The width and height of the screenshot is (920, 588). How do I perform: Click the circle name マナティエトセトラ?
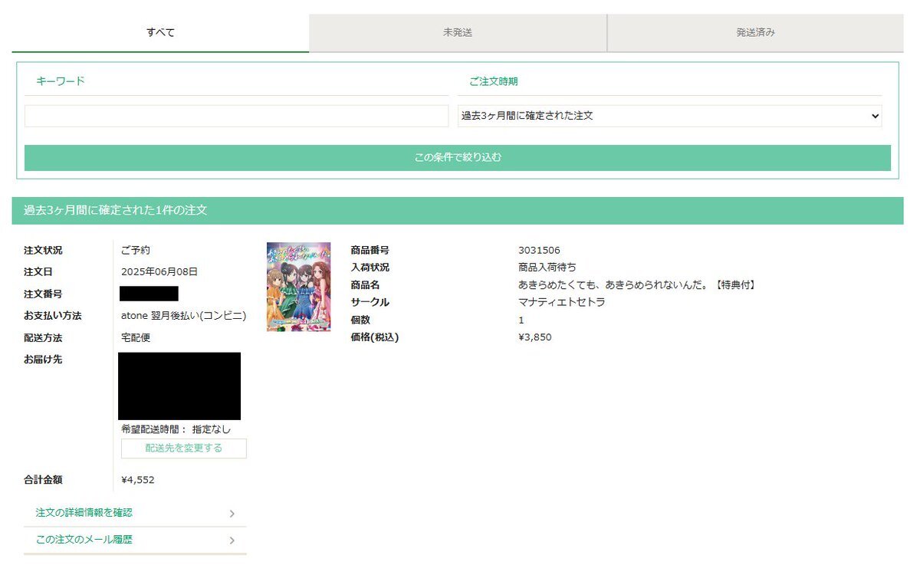562,302
